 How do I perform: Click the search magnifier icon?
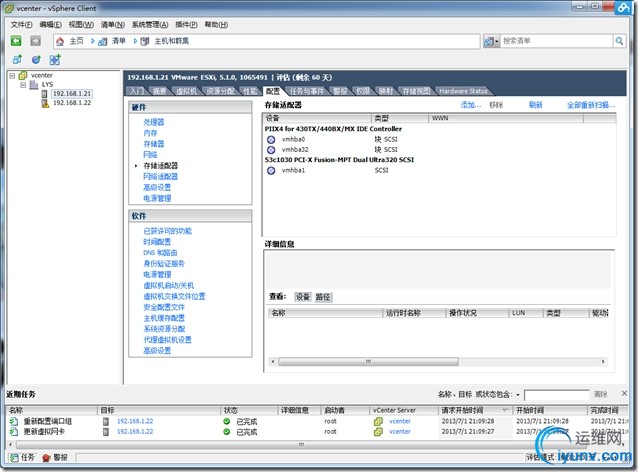[x=619, y=41]
